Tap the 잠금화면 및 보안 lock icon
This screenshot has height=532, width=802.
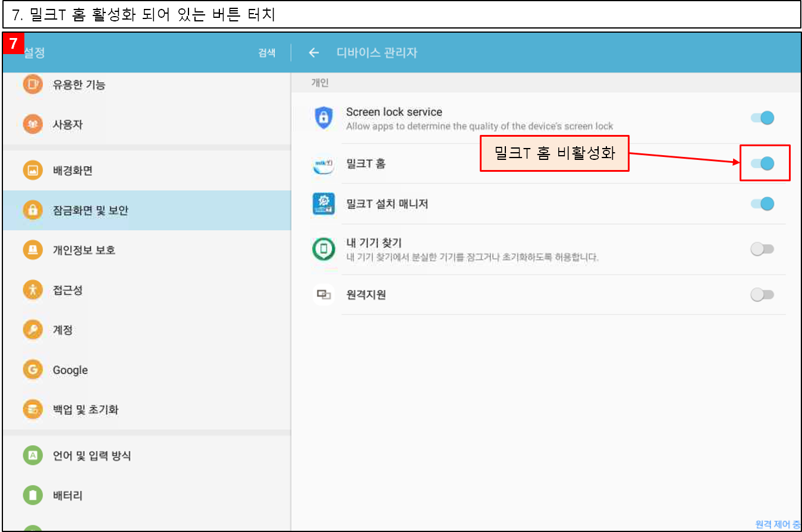pyautogui.click(x=33, y=210)
